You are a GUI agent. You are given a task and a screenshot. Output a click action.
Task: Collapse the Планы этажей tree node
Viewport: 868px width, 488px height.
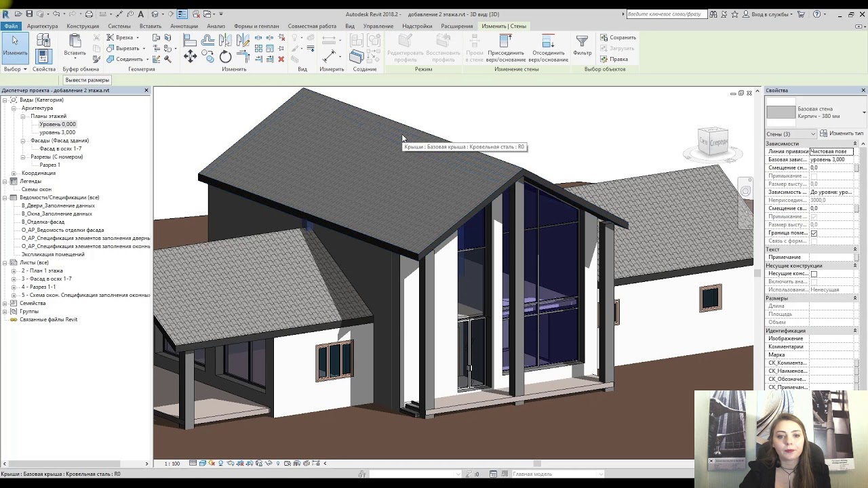tap(22, 117)
